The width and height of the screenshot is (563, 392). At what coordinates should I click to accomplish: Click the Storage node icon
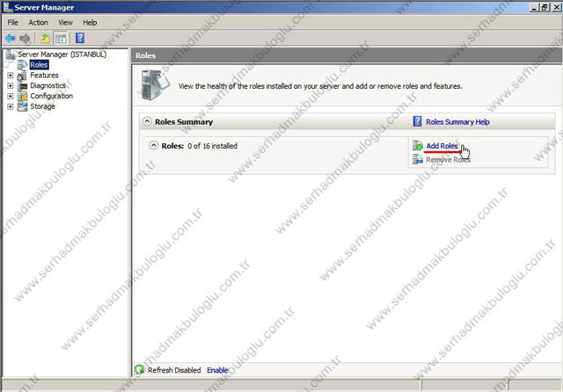tap(23, 106)
